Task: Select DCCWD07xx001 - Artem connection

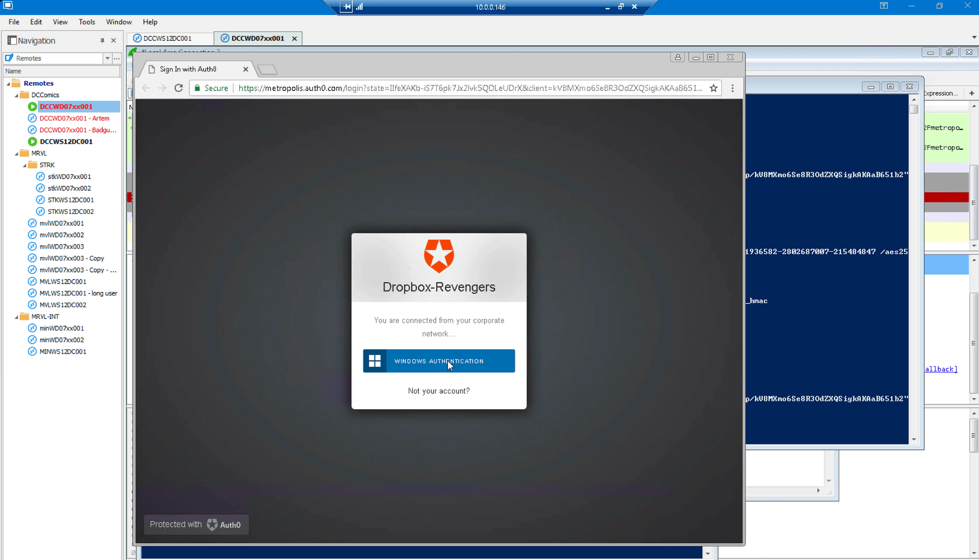Action: tap(74, 118)
